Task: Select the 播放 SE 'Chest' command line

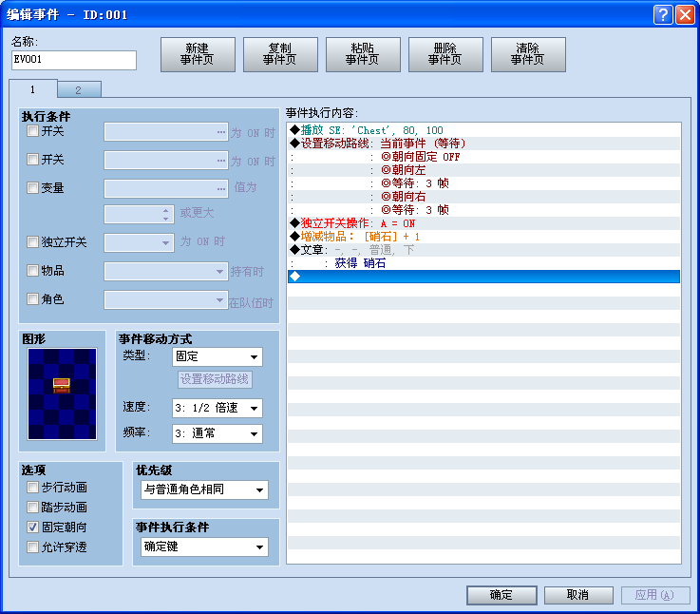Action: coord(484,130)
